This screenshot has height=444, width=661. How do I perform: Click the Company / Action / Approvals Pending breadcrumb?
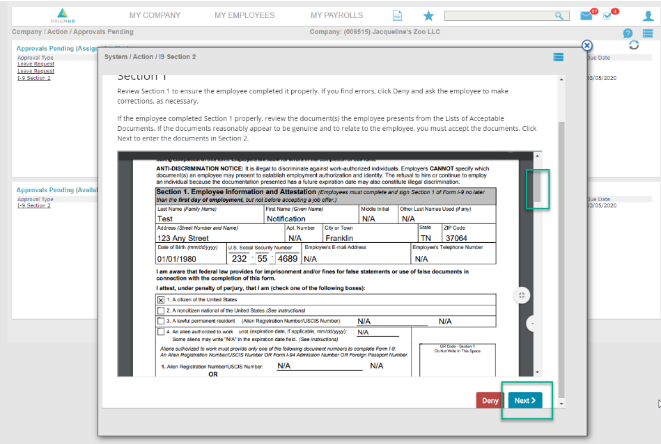click(73, 32)
